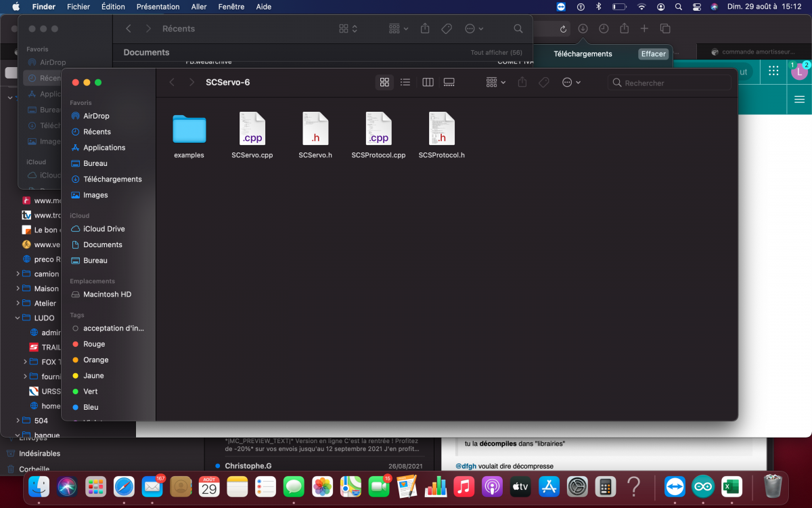
Task: Expand the Atelier folder in background sidebar
Action: pos(18,303)
